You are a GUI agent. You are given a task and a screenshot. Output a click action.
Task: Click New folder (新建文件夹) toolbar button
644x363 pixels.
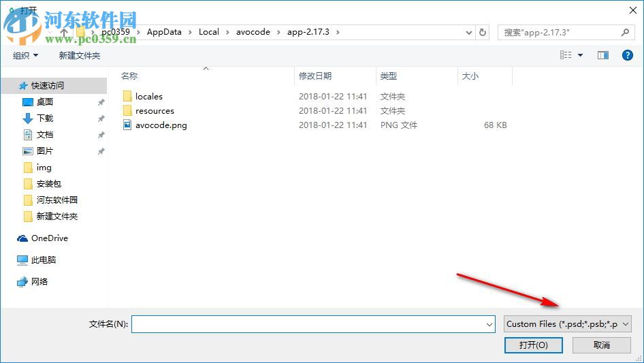click(x=79, y=55)
